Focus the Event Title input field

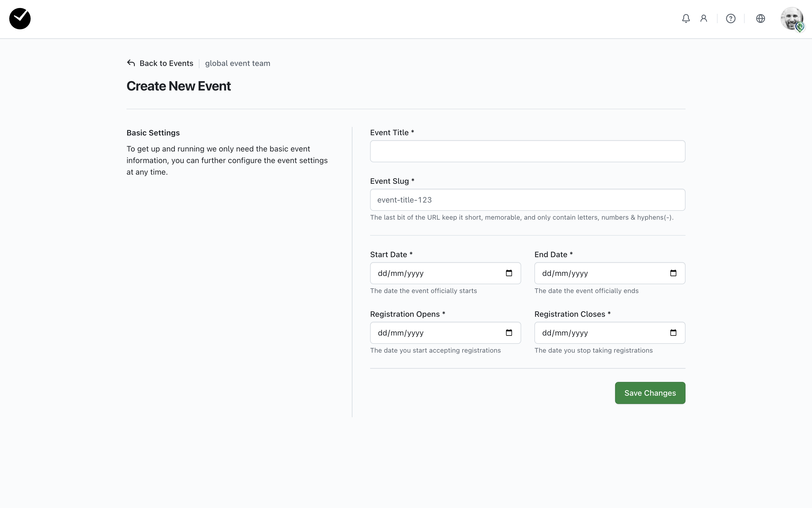(x=527, y=151)
